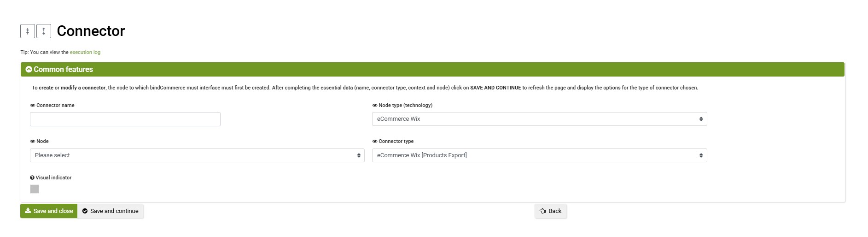Click the chevron-up icon beside Common features
The image size is (868, 237).
point(29,69)
